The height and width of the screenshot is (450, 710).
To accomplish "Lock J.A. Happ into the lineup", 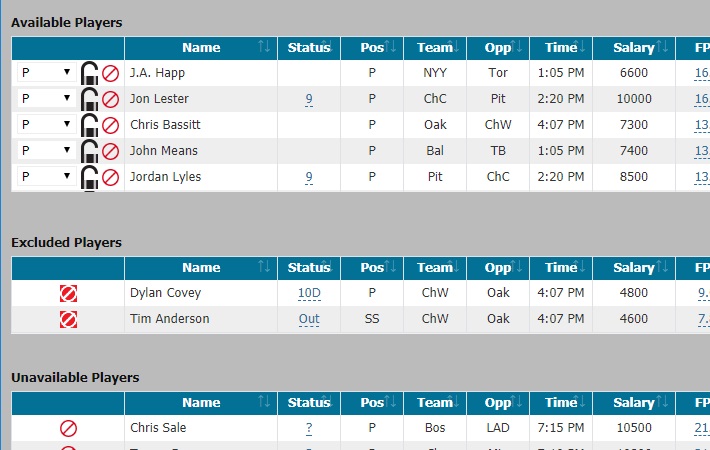I will [89, 73].
